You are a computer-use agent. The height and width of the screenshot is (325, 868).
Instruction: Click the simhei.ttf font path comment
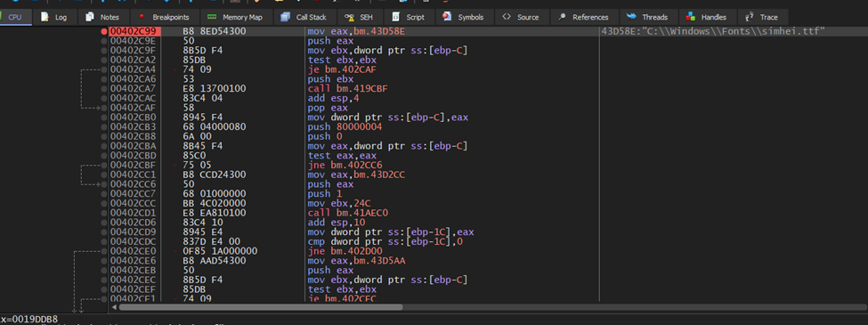click(714, 31)
